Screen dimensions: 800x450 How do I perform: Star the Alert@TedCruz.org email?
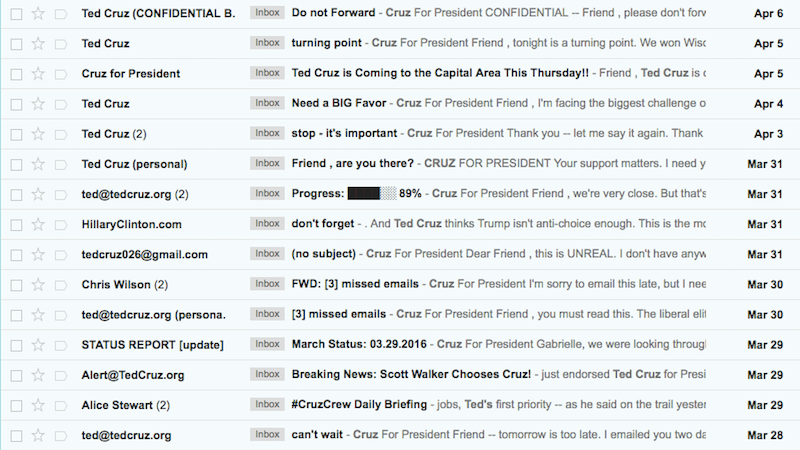[x=38, y=375]
